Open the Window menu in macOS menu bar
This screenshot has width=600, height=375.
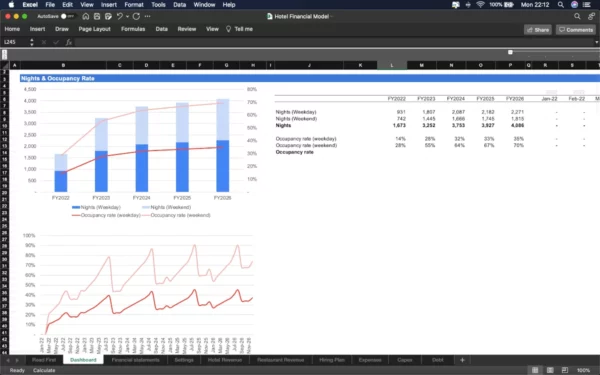pyautogui.click(x=204, y=5)
